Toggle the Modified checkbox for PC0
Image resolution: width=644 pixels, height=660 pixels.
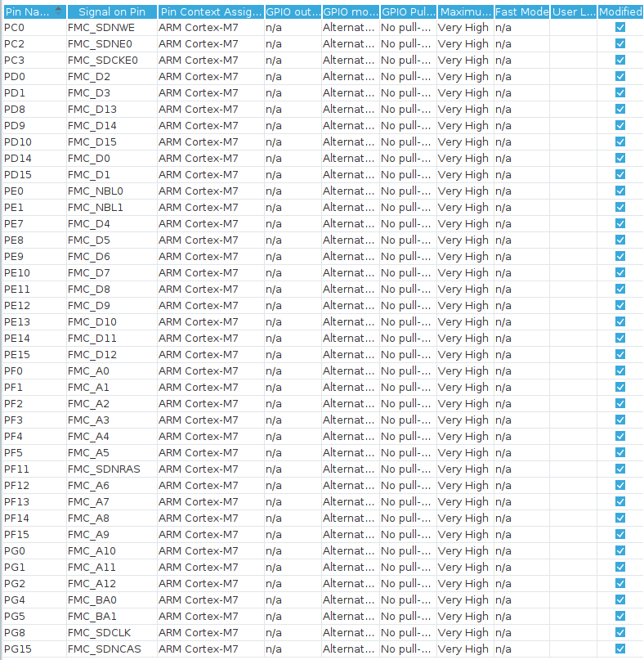pos(620,27)
